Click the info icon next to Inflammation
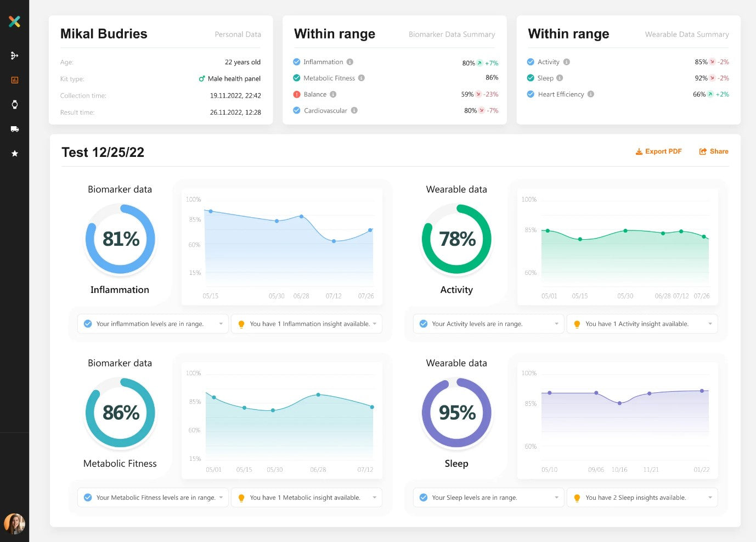 350,62
